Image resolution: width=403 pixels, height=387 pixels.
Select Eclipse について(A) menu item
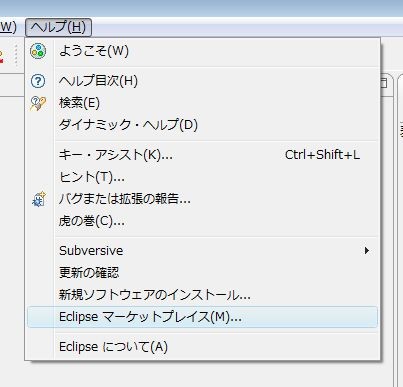(x=203, y=347)
